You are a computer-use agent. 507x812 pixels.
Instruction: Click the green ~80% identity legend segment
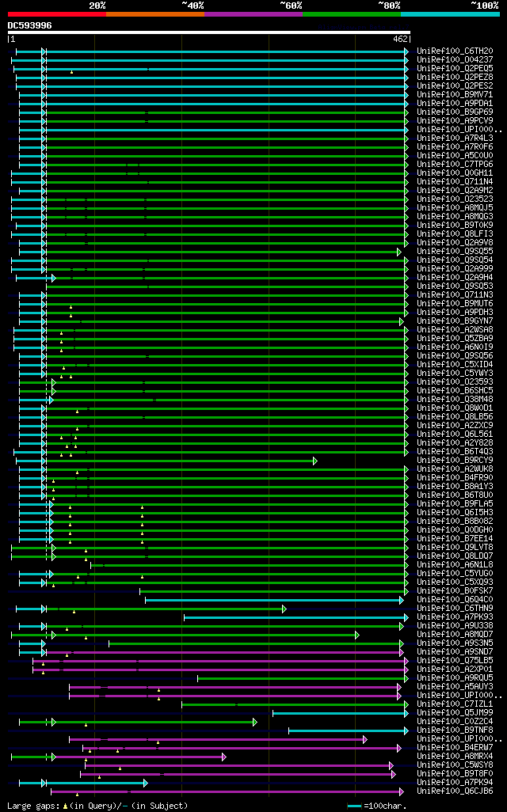352,14
